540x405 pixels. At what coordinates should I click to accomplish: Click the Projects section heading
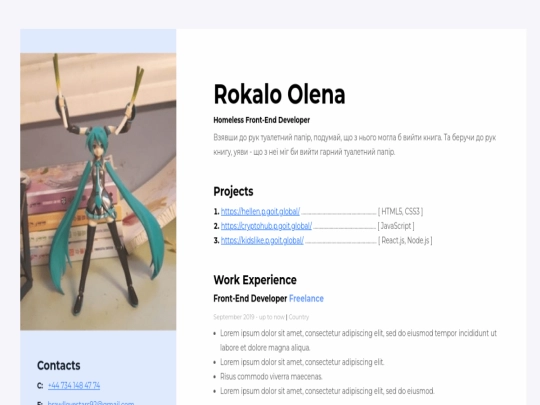(233, 191)
